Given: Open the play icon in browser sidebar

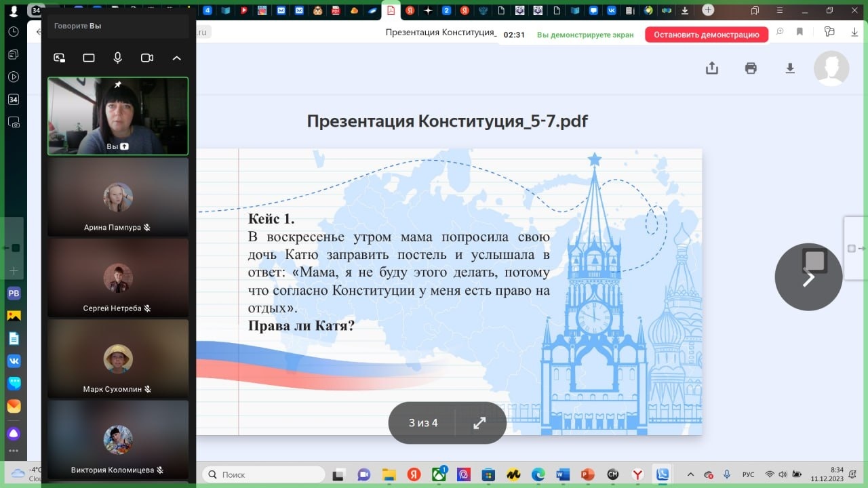Looking at the screenshot, I should (14, 77).
